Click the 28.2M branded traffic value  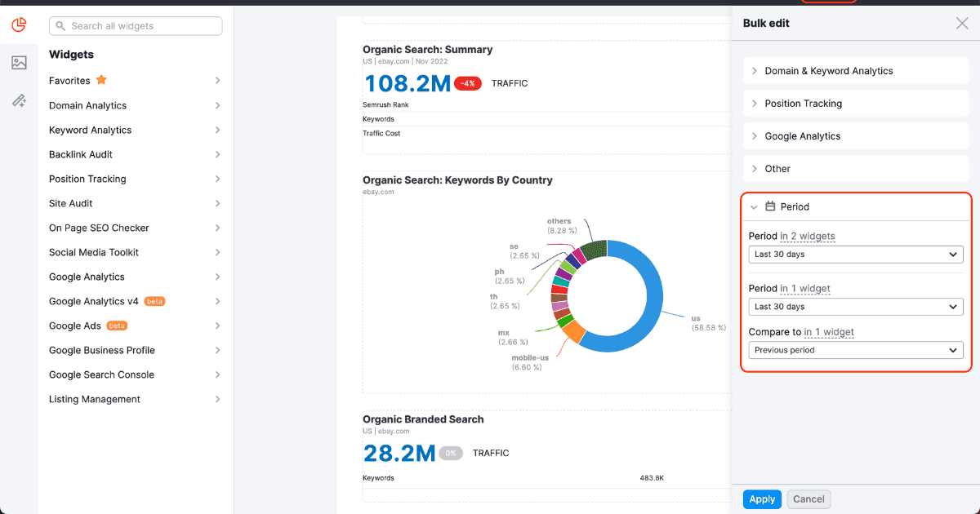(x=399, y=453)
